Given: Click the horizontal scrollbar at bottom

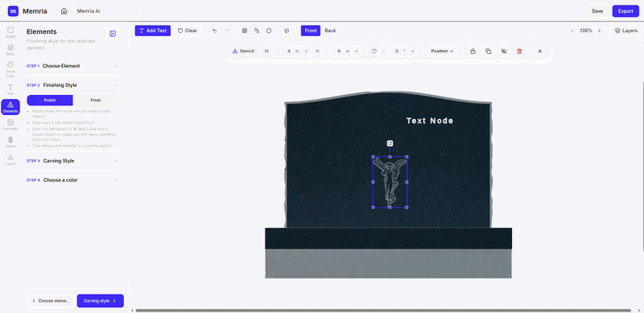Looking at the screenshot, I should click(383, 311).
